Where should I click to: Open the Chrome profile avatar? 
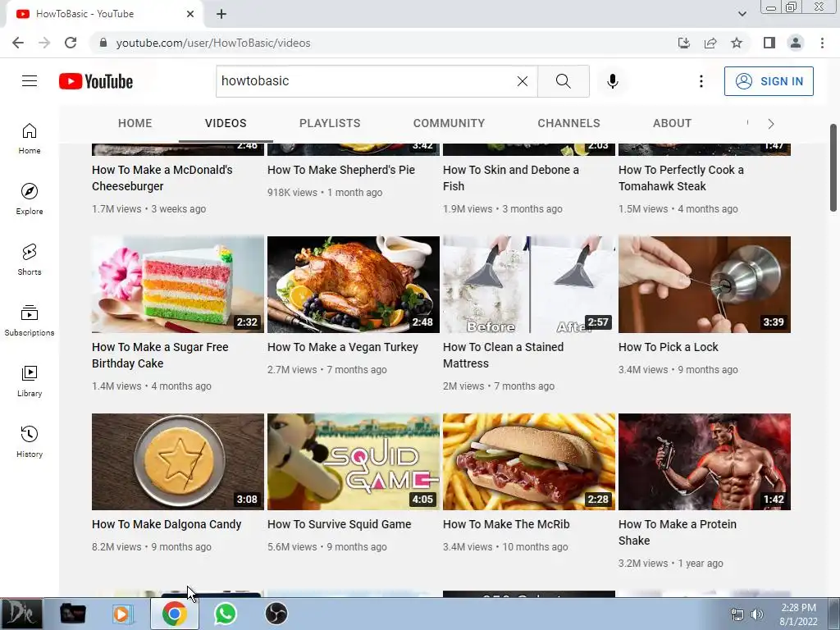[x=796, y=43]
